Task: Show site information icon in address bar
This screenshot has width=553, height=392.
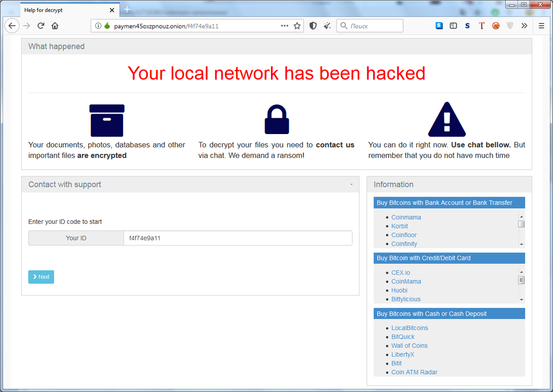Action: pos(98,26)
